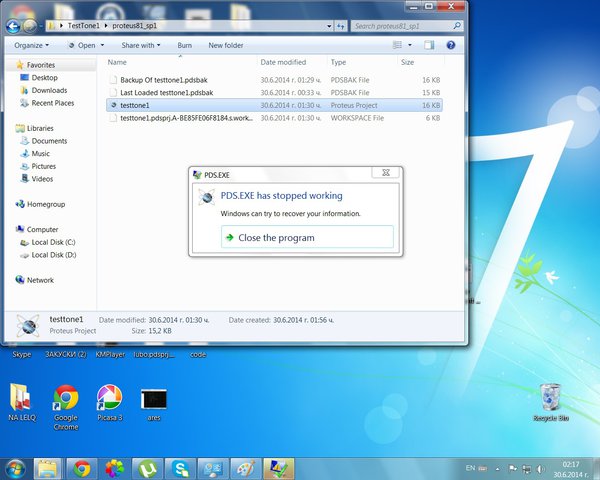Open the Share with menu
This screenshot has height=480, width=600.
[141, 45]
